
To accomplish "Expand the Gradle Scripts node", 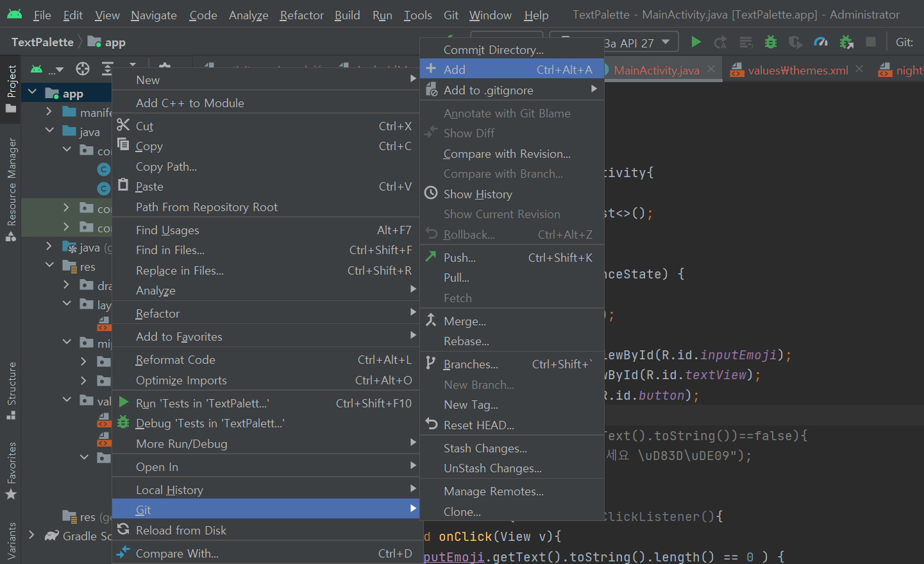I will [x=32, y=534].
